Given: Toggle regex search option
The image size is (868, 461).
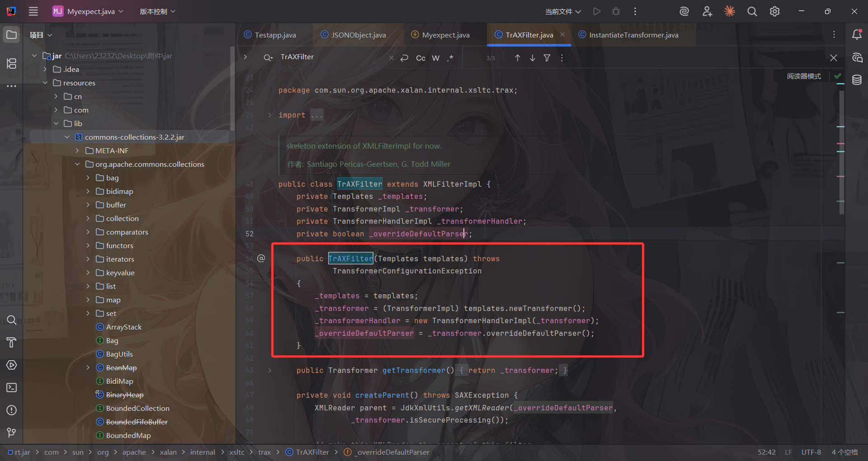Looking at the screenshot, I should pos(450,58).
